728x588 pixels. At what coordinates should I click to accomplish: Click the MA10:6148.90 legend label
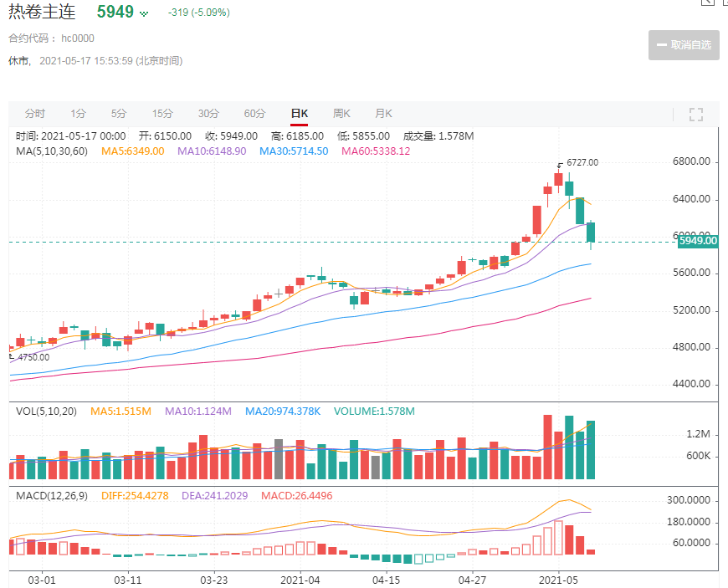(x=212, y=151)
